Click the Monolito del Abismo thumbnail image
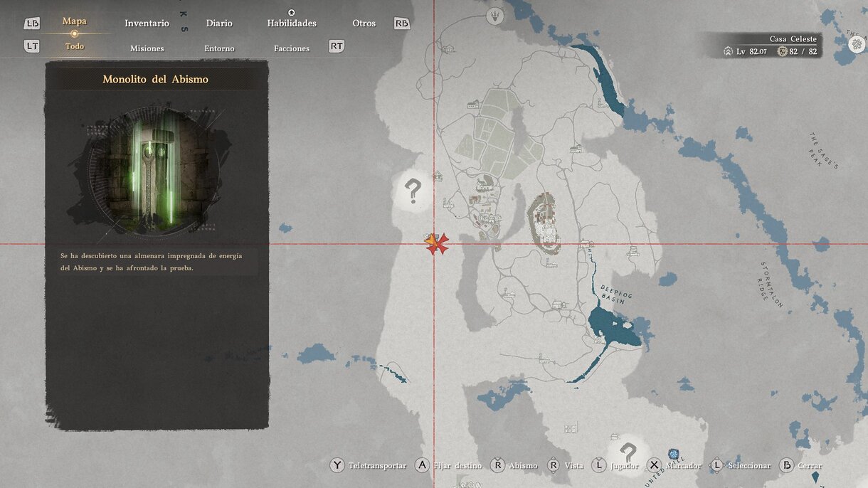The width and height of the screenshot is (868, 488). click(x=150, y=171)
